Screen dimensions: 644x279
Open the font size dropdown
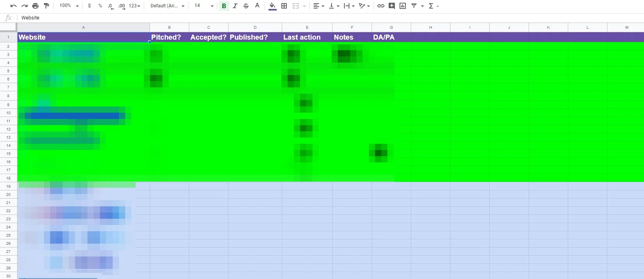click(x=204, y=6)
